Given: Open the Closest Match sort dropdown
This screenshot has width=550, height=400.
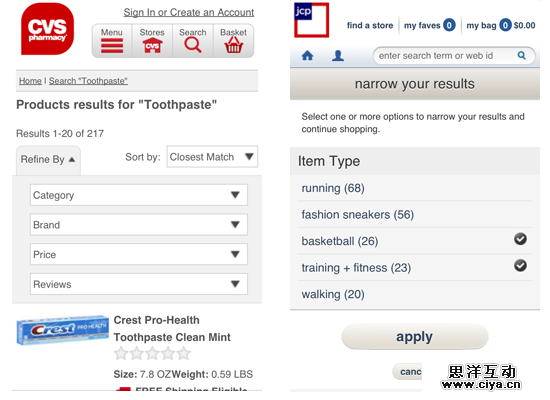Looking at the screenshot, I should point(212,156).
